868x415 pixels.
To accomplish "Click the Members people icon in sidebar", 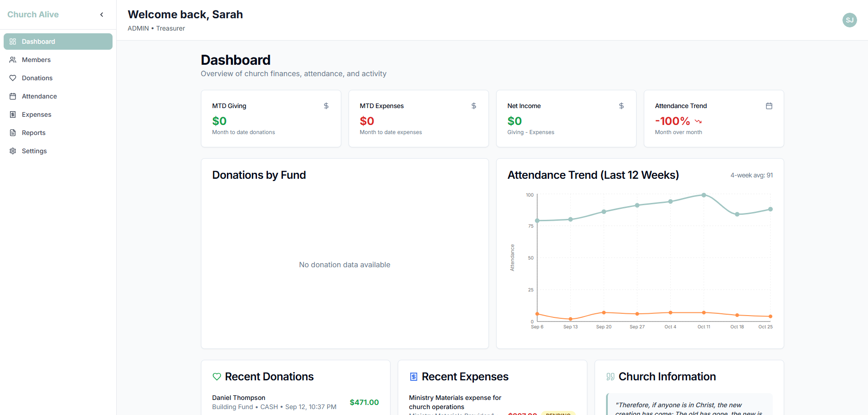I will click(13, 60).
